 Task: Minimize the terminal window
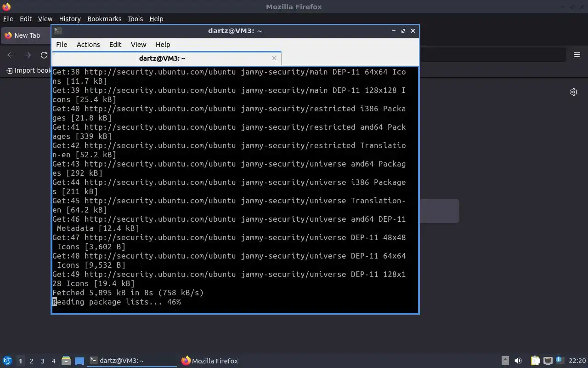(394, 31)
